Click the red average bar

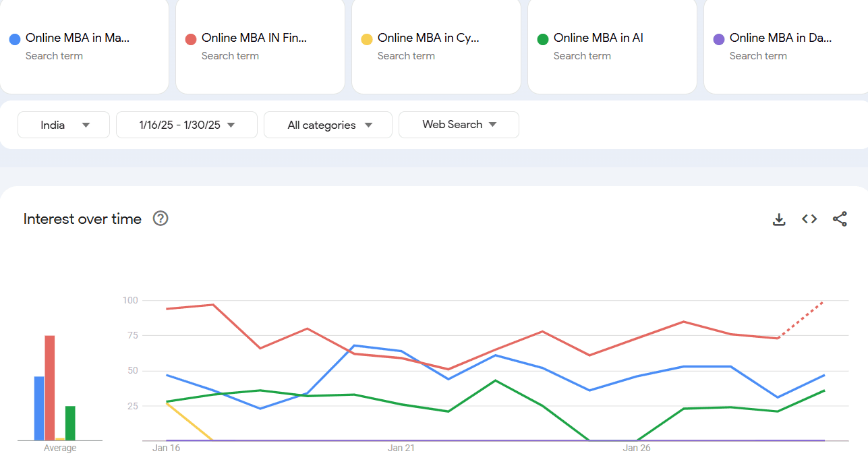[x=50, y=388]
